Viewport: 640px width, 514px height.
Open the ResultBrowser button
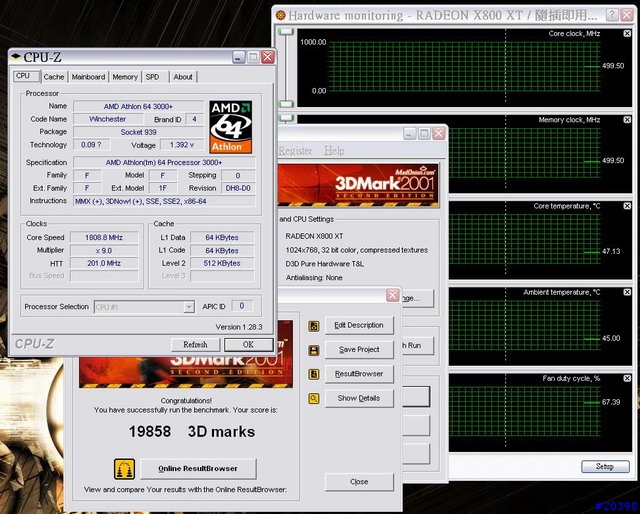[x=359, y=374]
